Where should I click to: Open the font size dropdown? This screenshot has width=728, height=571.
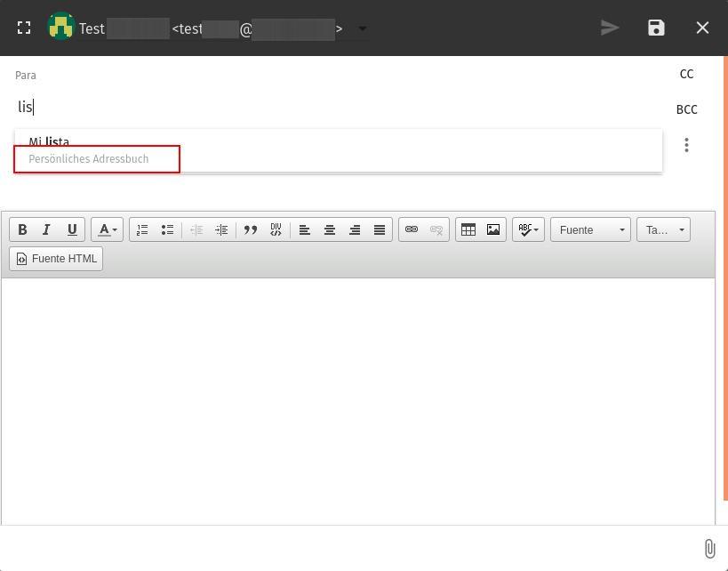click(x=663, y=229)
